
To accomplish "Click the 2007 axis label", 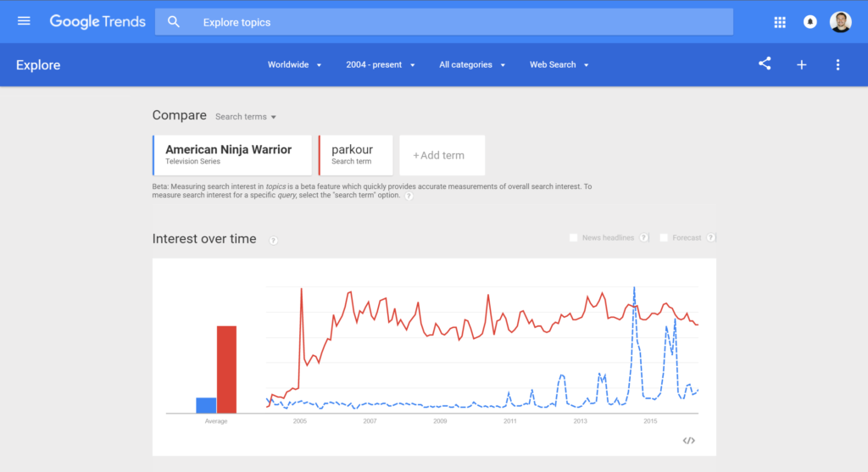I will point(370,421).
